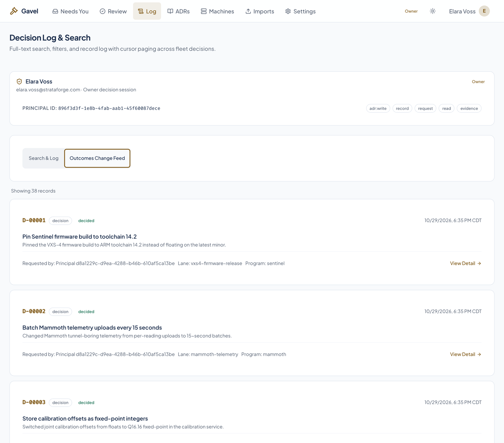This screenshot has height=443, width=504.
Task: Open the Imports page
Action: coord(260,11)
